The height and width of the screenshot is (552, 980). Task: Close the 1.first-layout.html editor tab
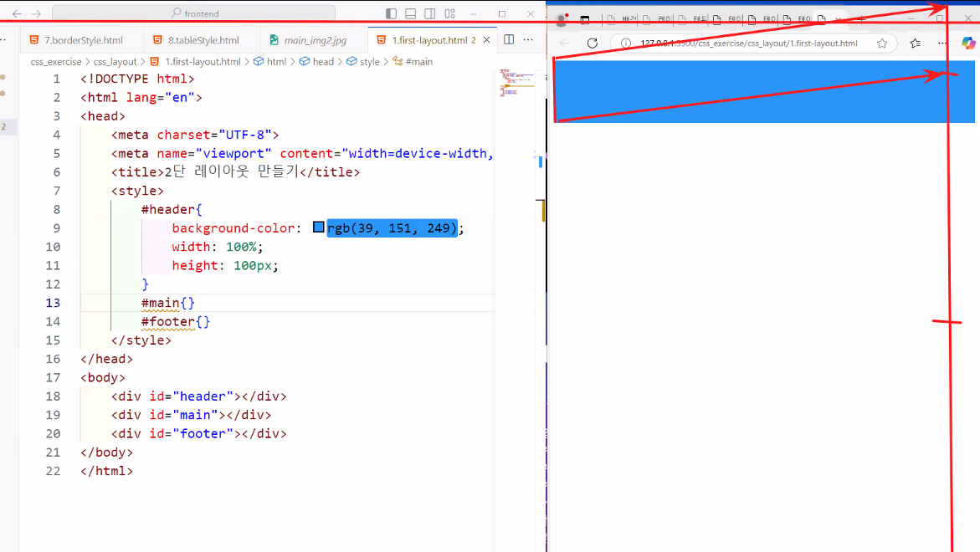(486, 40)
